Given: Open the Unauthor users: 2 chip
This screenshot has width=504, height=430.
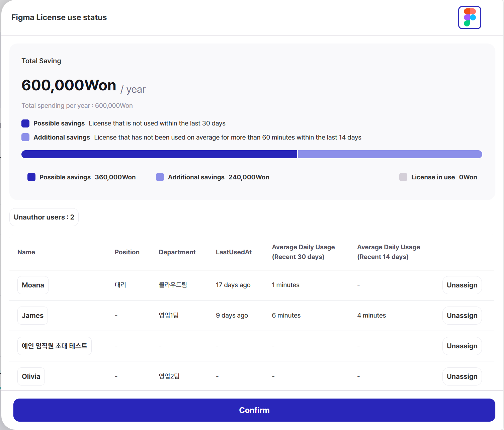Looking at the screenshot, I should point(44,217).
